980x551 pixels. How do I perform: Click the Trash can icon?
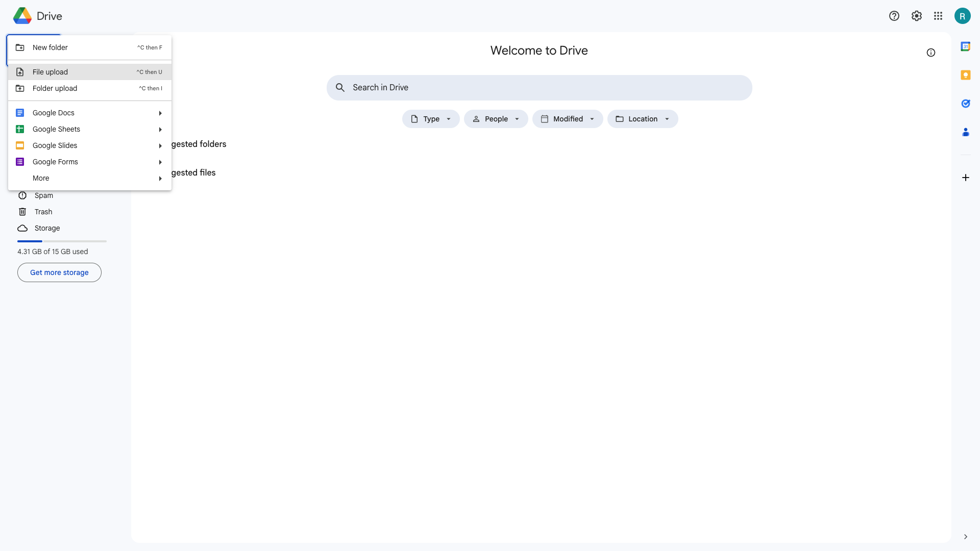click(22, 212)
